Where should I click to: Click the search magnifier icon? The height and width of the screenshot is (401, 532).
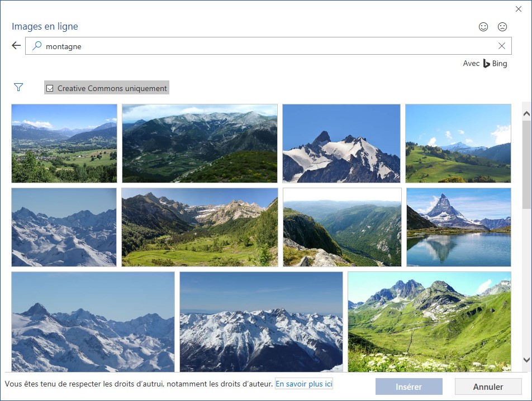point(37,46)
